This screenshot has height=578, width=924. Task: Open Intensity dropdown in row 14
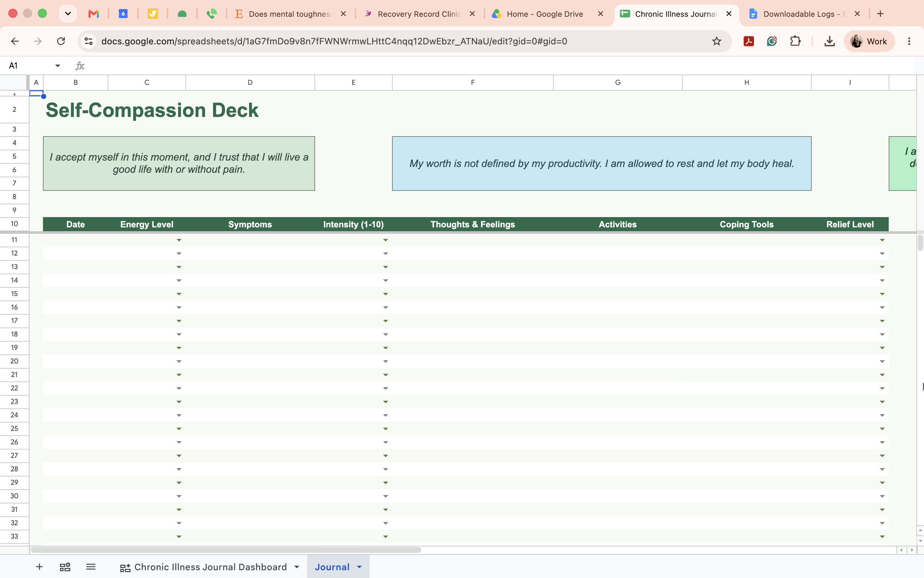click(x=385, y=281)
